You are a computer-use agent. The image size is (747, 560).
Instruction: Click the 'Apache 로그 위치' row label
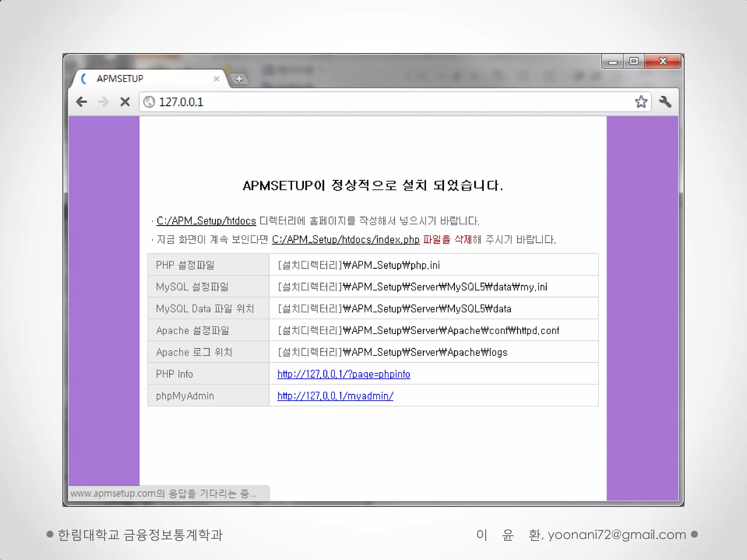click(x=194, y=352)
